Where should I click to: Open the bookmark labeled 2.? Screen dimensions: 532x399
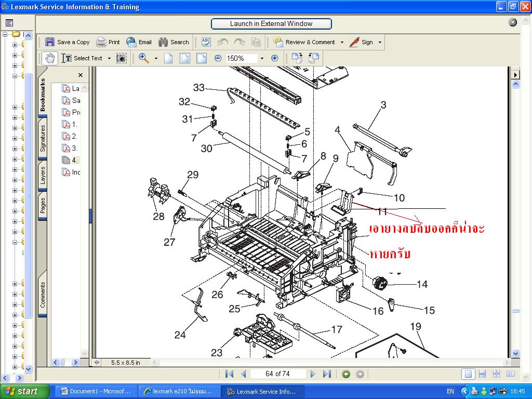point(70,136)
